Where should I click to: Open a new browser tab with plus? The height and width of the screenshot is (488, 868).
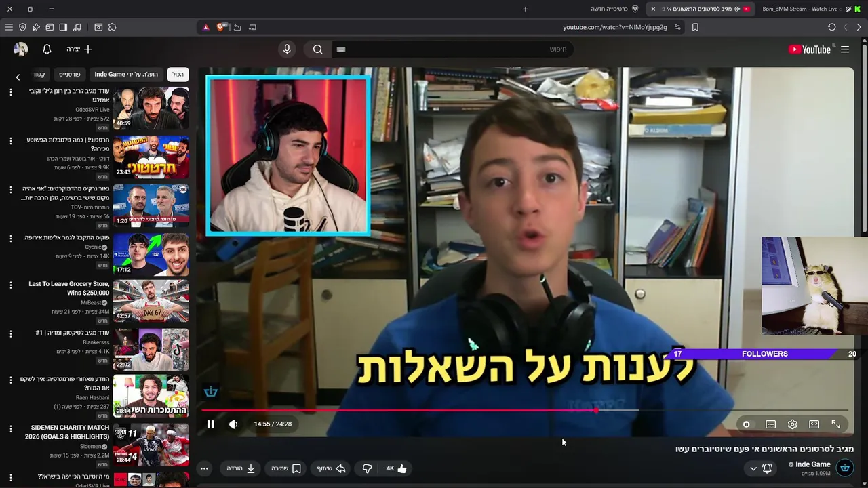click(525, 9)
